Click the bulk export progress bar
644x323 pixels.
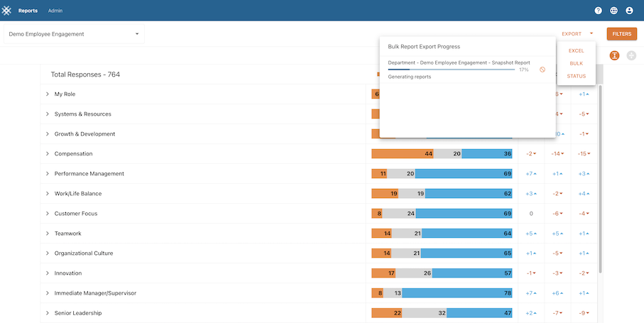(452, 70)
